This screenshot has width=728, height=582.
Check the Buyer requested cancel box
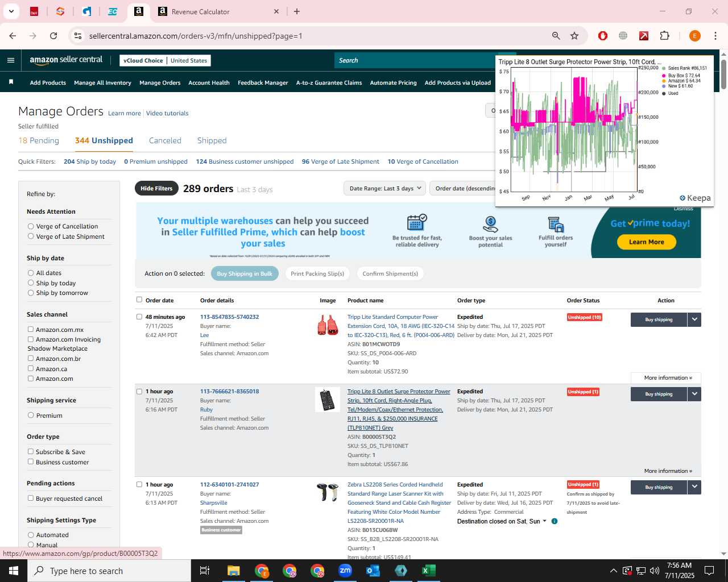click(31, 498)
